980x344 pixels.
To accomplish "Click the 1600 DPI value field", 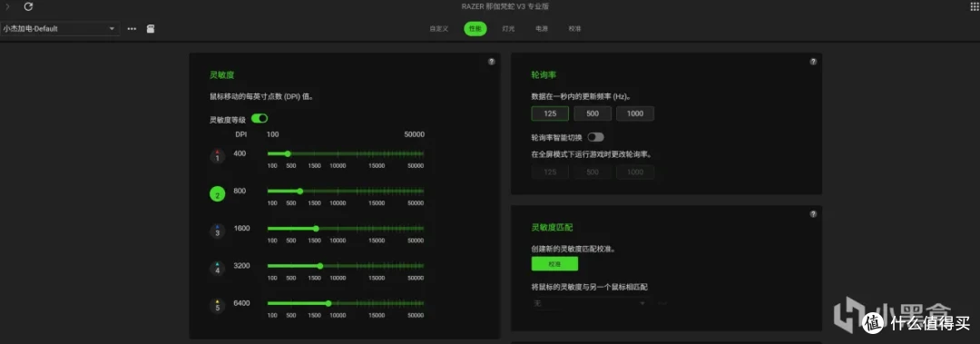I will click(x=242, y=229).
